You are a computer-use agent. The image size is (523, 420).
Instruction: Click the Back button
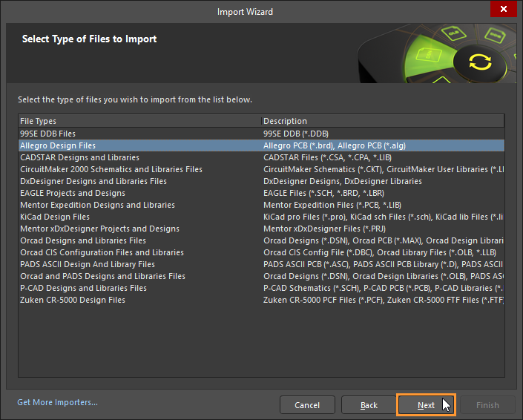click(369, 405)
